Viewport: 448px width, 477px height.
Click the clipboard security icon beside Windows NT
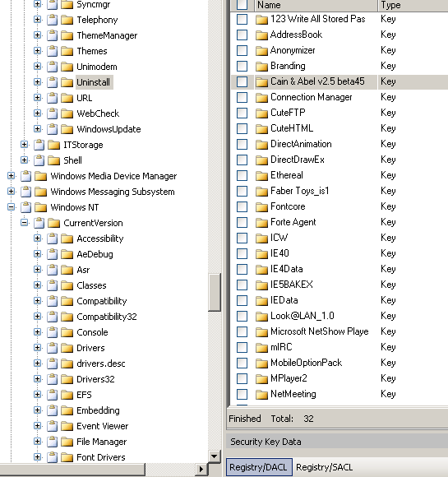tap(26, 207)
